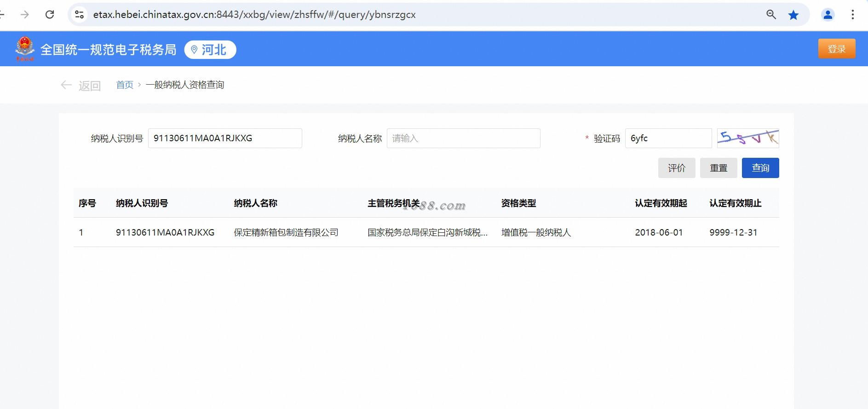Viewport: 868px width, 409px height.
Task: Click the 序号 column header
Action: pyautogui.click(x=87, y=203)
